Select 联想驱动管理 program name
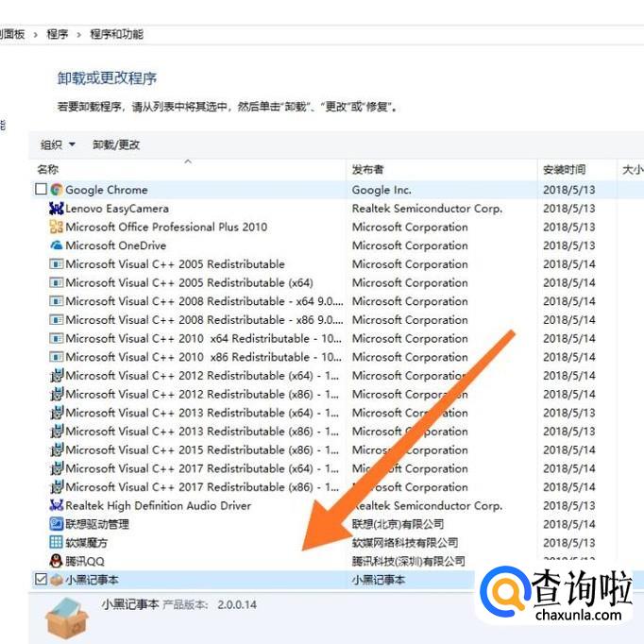 97,524
